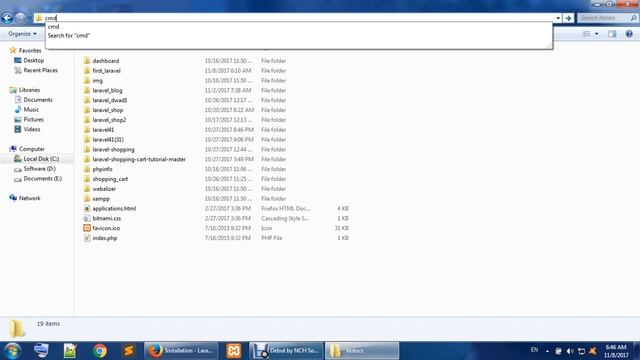Click the address bar containing cmd
Image resolution: width=640 pixels, height=360 pixels.
(297, 18)
